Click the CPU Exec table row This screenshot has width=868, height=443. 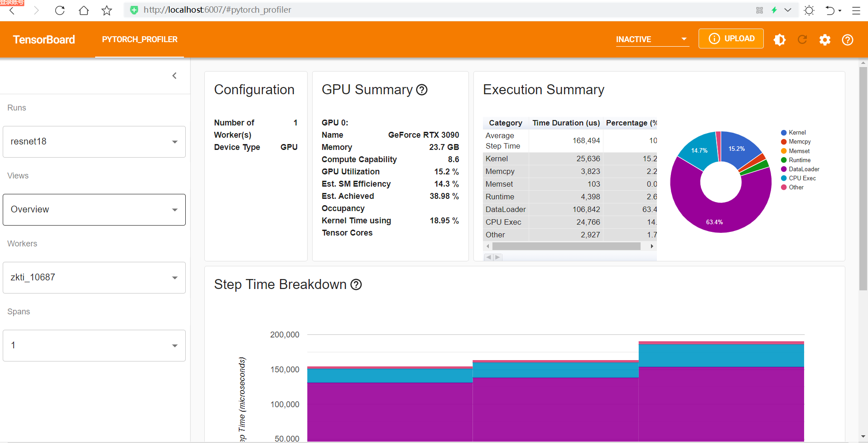pyautogui.click(x=570, y=222)
